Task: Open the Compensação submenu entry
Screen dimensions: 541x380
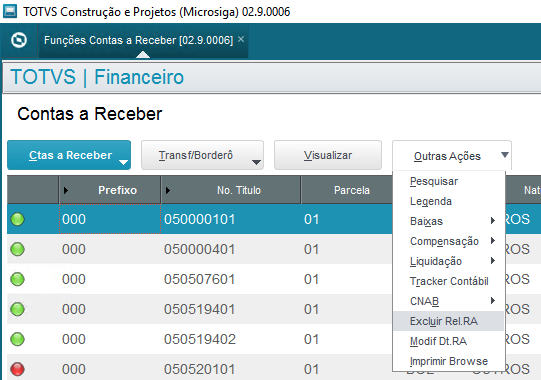Action: click(x=449, y=241)
